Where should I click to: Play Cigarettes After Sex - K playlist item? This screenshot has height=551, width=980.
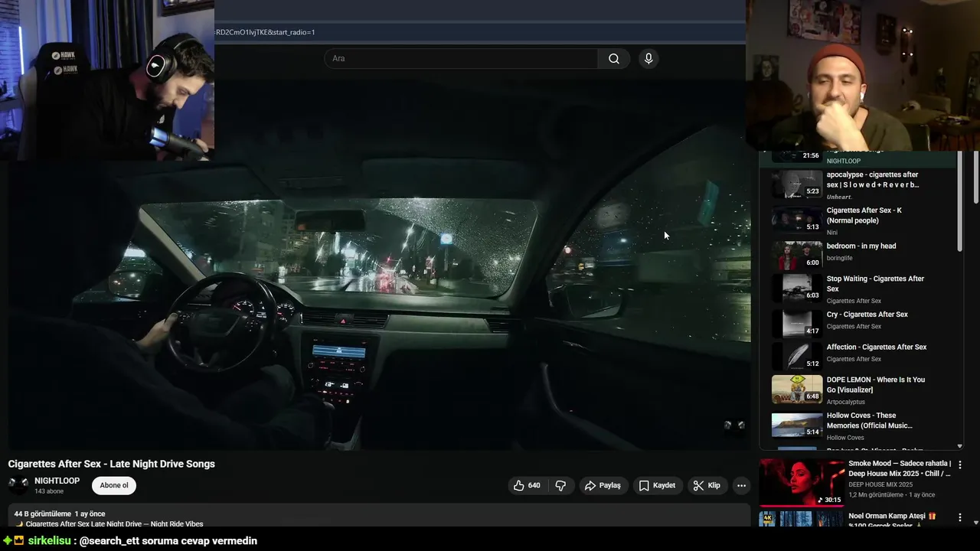tap(857, 220)
